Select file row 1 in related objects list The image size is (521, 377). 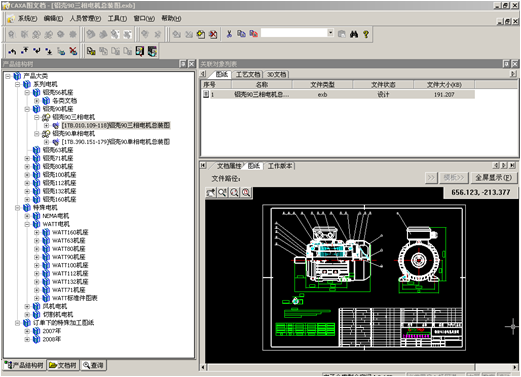point(337,94)
